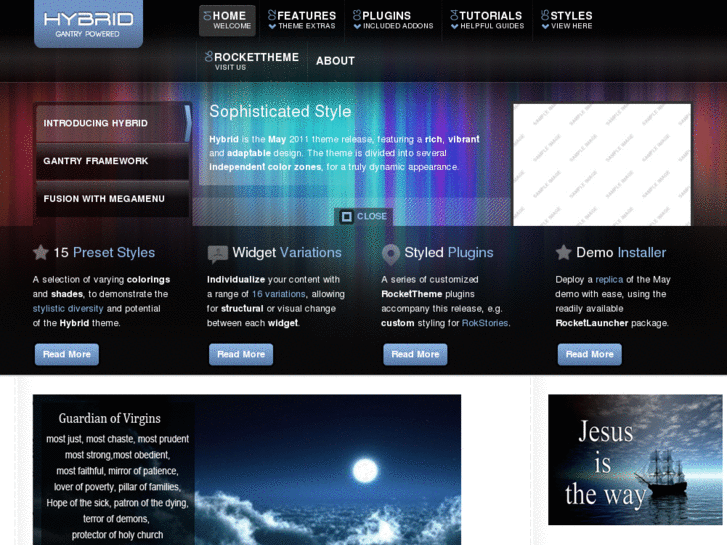Click the map pin icon beside Styled Plugins

(x=391, y=254)
